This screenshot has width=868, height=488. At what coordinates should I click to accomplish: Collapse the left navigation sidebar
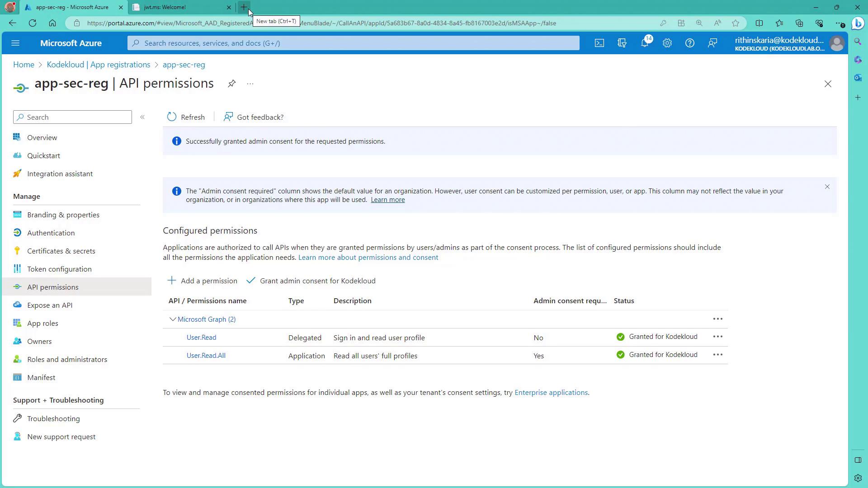point(142,117)
